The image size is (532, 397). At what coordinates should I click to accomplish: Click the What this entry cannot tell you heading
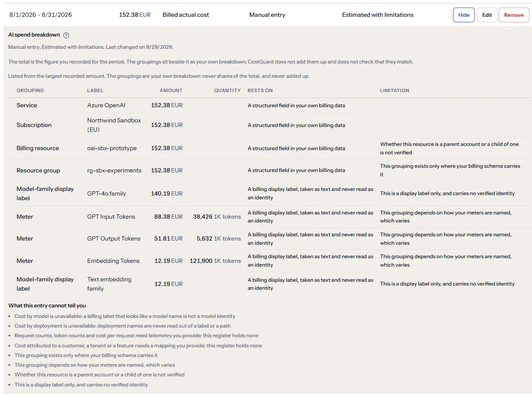[47, 305]
